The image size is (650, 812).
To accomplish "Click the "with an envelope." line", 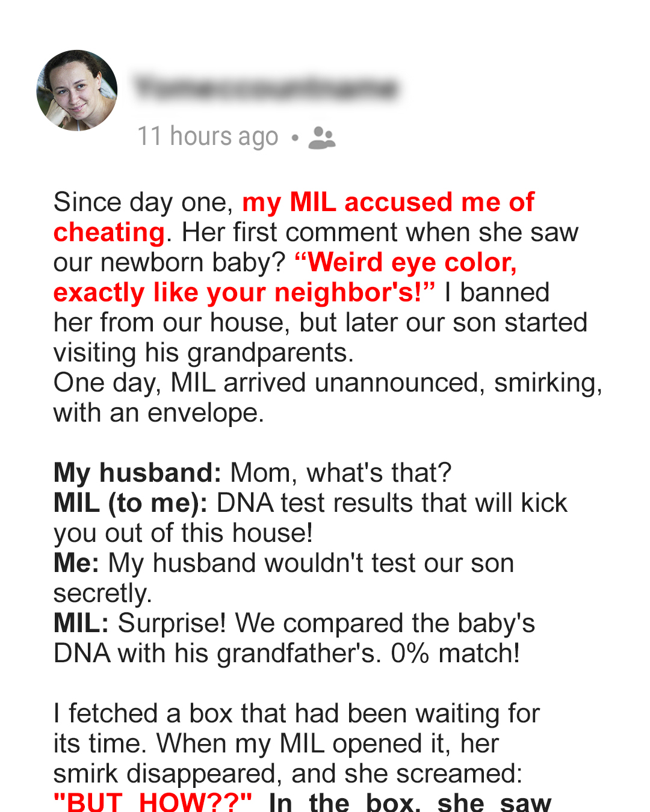I will [x=158, y=413].
